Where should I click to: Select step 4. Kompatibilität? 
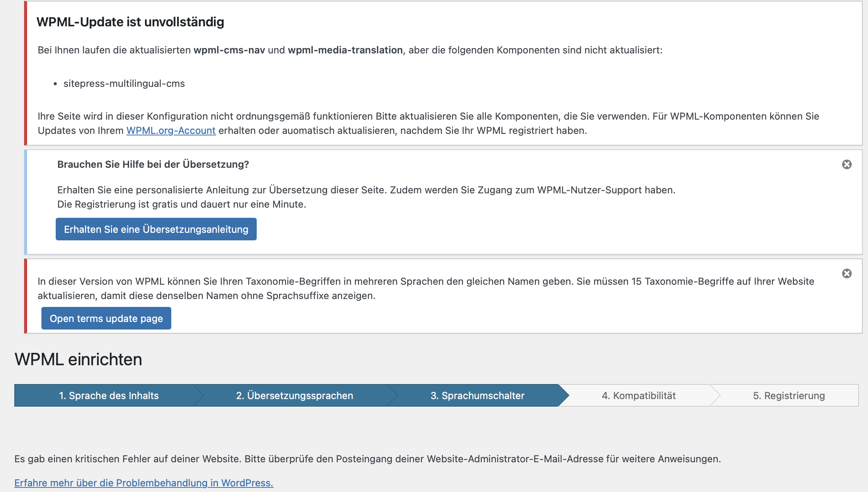pos(639,395)
